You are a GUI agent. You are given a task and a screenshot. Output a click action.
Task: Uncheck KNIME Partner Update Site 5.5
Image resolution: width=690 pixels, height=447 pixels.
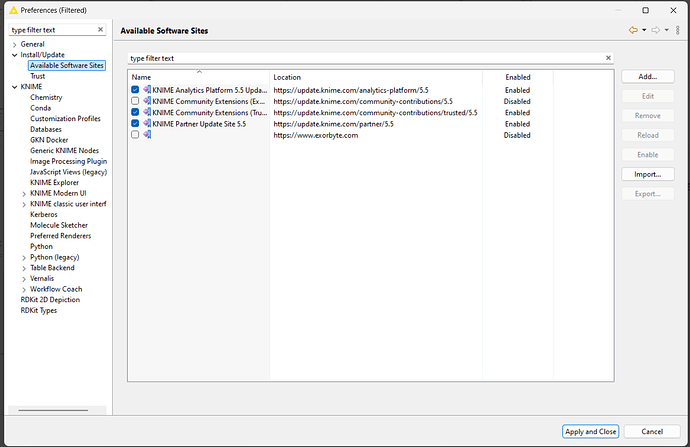tap(135, 124)
